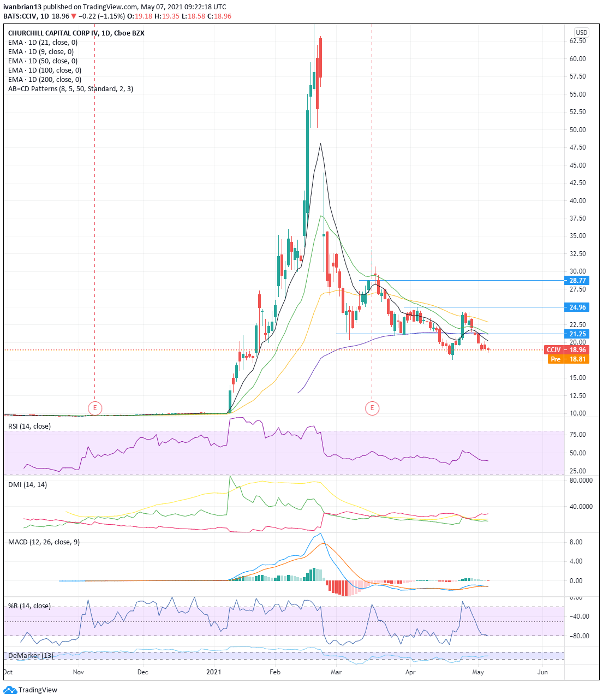Screen dimensions: 603x700
Task: Click the Jun label on time axis
Action: point(542,672)
